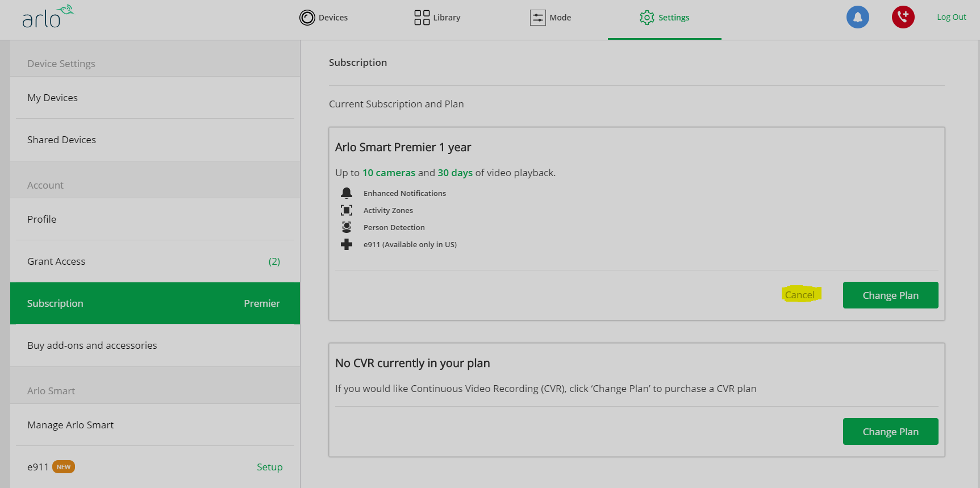Open the Library grid icon
The height and width of the screenshot is (488, 980).
pyautogui.click(x=422, y=18)
